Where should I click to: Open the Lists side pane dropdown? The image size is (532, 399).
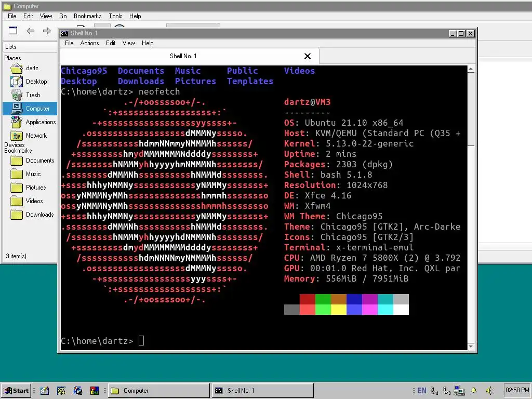point(30,46)
